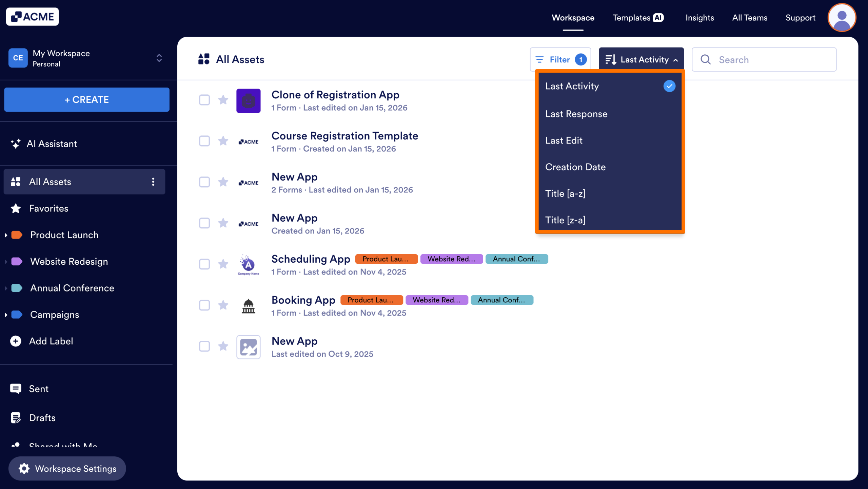
Task: Click the + CREATE button
Action: click(x=87, y=100)
